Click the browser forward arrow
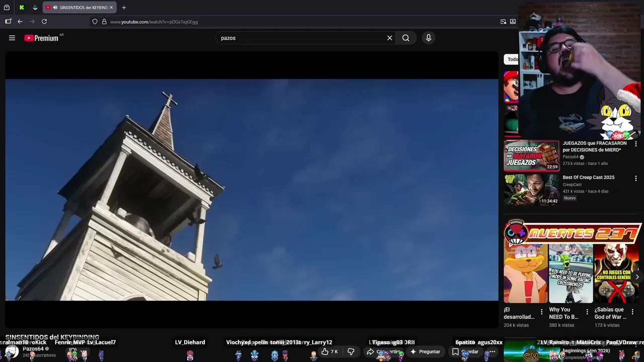Viewport: 644px width, 362px height. coord(32,22)
